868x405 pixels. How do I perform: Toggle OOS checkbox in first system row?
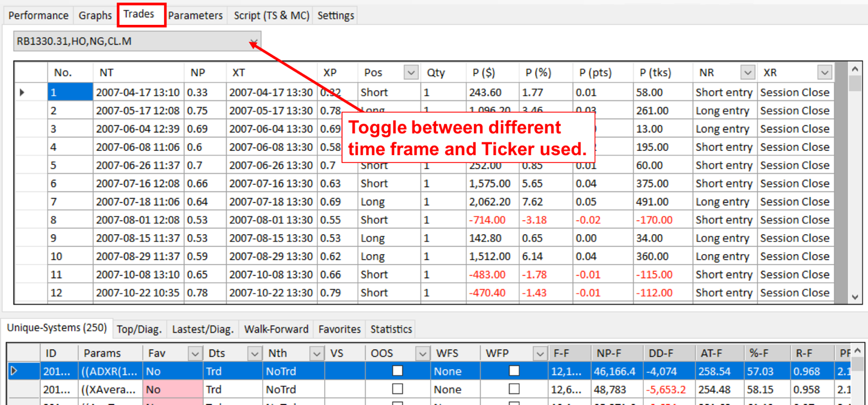tap(397, 371)
